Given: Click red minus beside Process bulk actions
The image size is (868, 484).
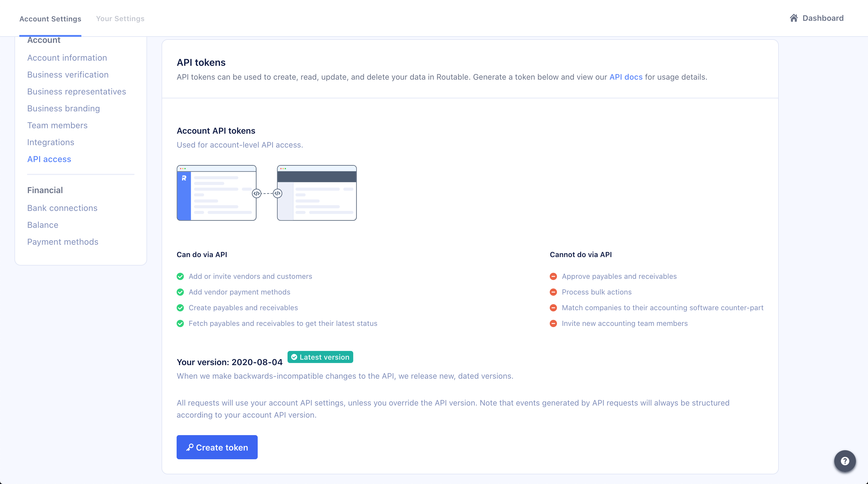Looking at the screenshot, I should click(553, 292).
